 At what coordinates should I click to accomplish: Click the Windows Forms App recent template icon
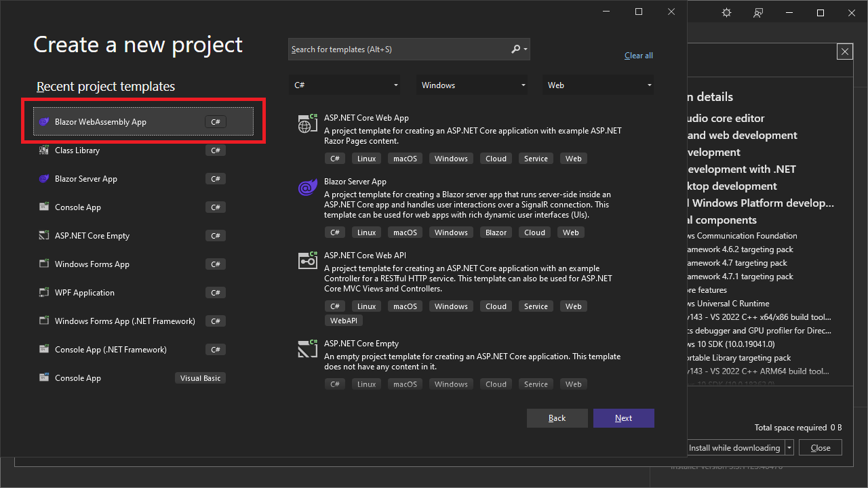[44, 264]
